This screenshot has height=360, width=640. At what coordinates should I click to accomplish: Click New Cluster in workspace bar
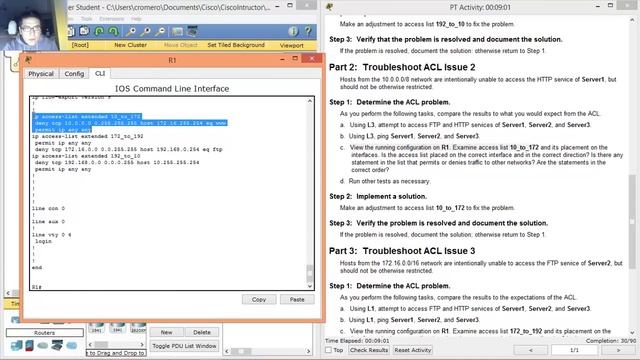[130, 45]
